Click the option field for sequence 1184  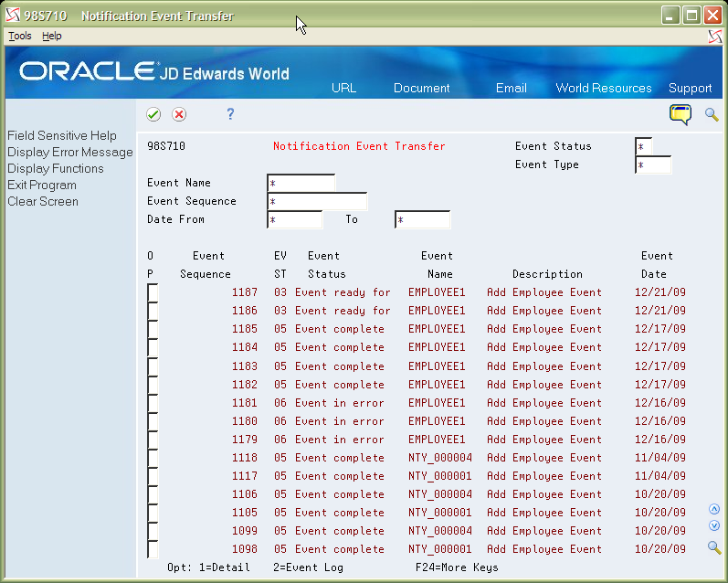tap(153, 347)
